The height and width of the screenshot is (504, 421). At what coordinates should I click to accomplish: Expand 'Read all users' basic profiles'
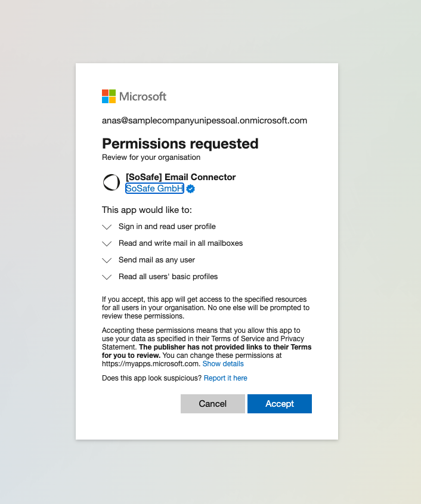click(x=107, y=277)
